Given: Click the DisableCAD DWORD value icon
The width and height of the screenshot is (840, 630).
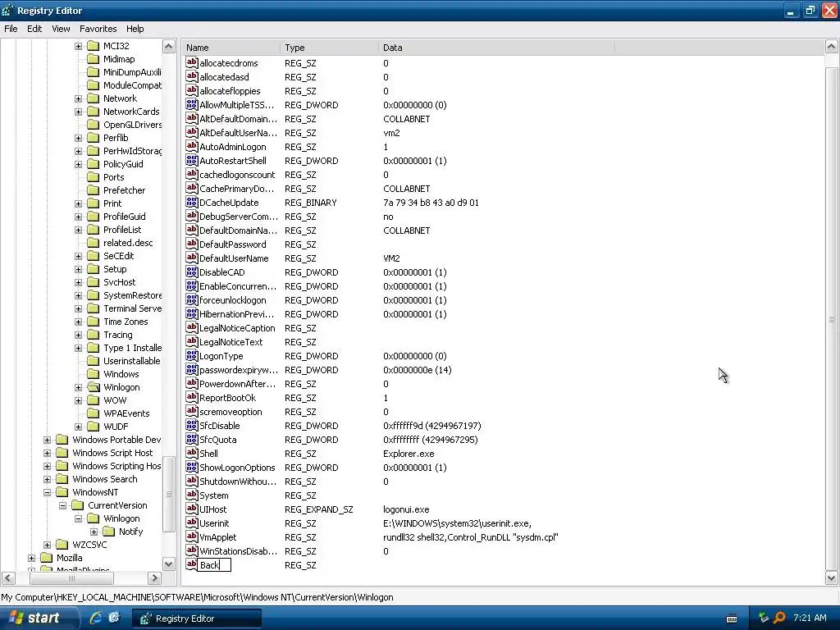Looking at the screenshot, I should click(x=192, y=272).
